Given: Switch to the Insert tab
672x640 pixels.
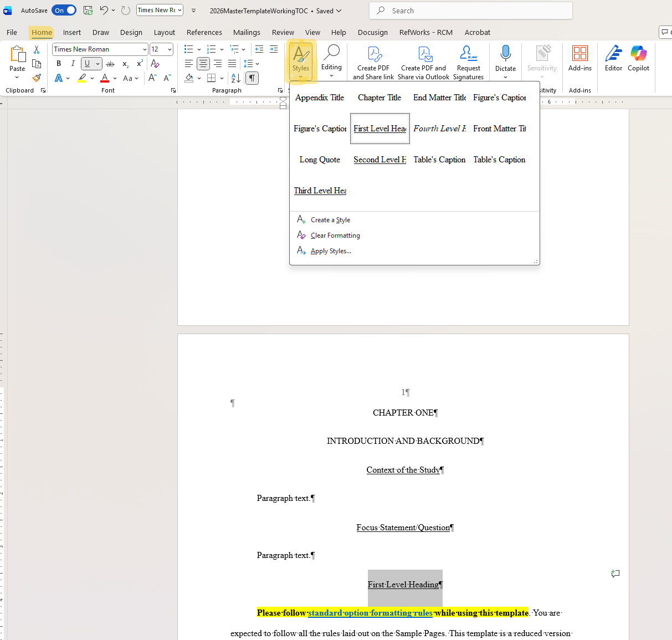Looking at the screenshot, I should pos(72,32).
